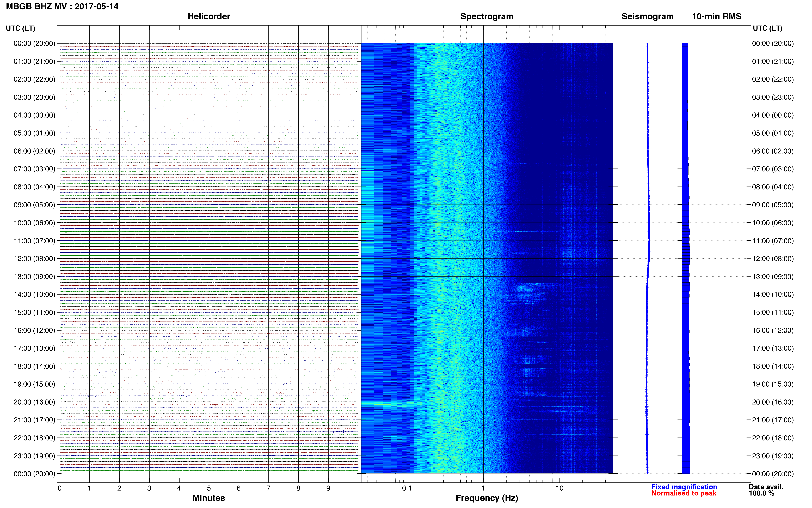812x508 pixels.
Task: Click the 'Data avail.' label
Action: pyautogui.click(x=766, y=487)
